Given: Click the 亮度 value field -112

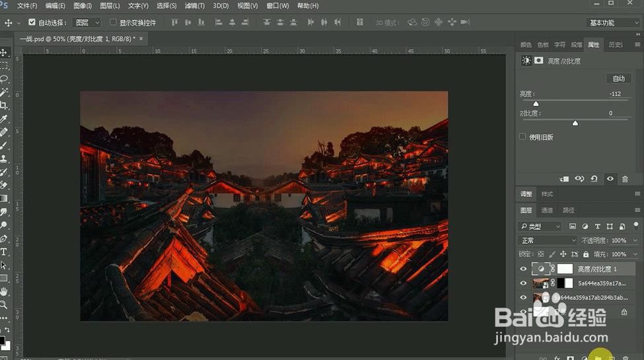Looking at the screenshot, I should [x=614, y=94].
